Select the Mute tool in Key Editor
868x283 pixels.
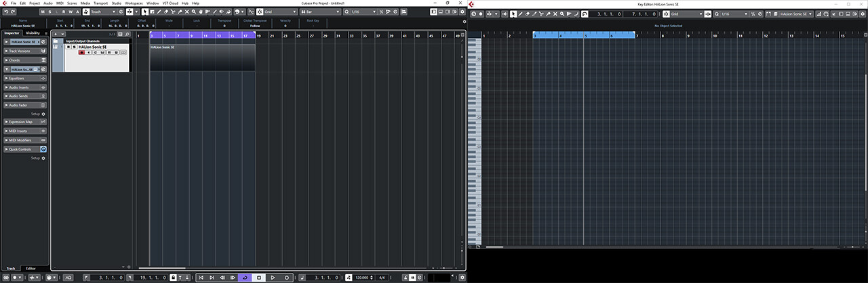point(555,14)
